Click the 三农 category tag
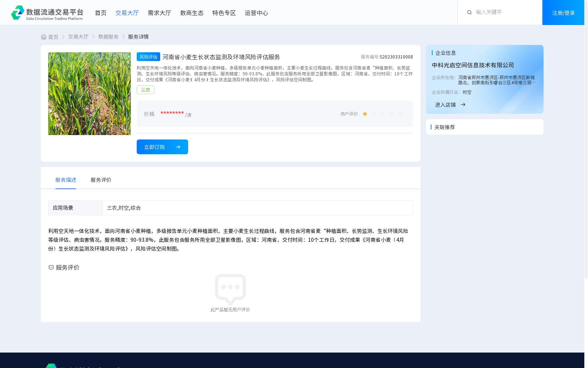588x368 pixels. 146,90
